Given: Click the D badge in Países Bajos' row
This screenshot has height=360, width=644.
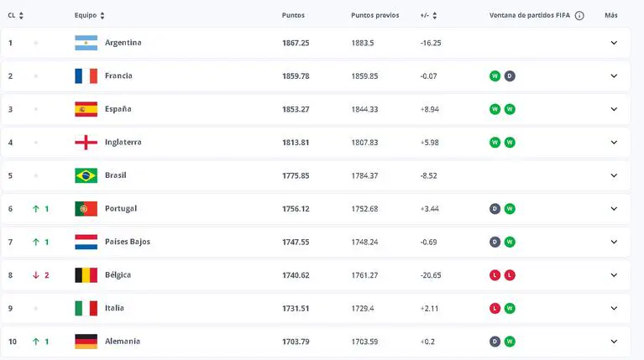Looking at the screenshot, I should click(495, 242).
